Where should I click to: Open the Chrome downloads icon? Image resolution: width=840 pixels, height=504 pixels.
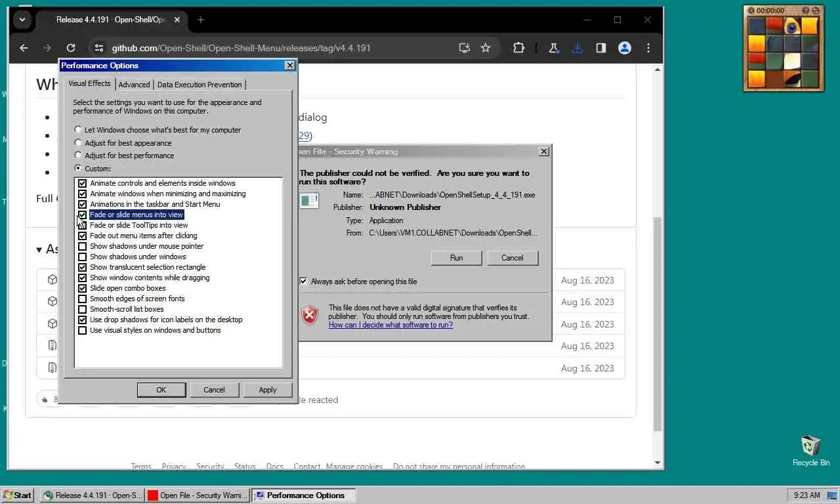[577, 48]
